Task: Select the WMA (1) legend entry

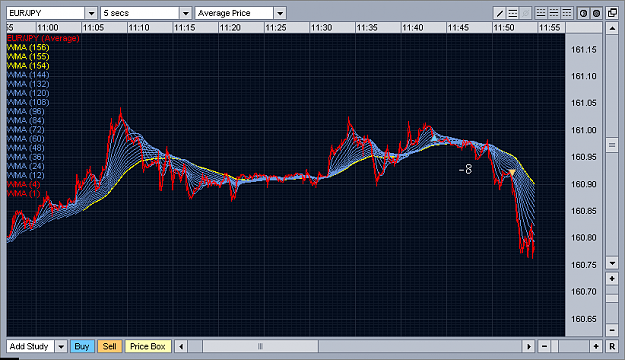Action: tap(24, 194)
